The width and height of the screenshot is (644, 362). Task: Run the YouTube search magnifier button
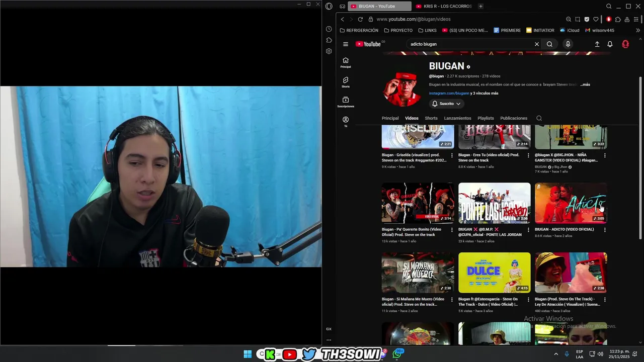[x=549, y=44]
